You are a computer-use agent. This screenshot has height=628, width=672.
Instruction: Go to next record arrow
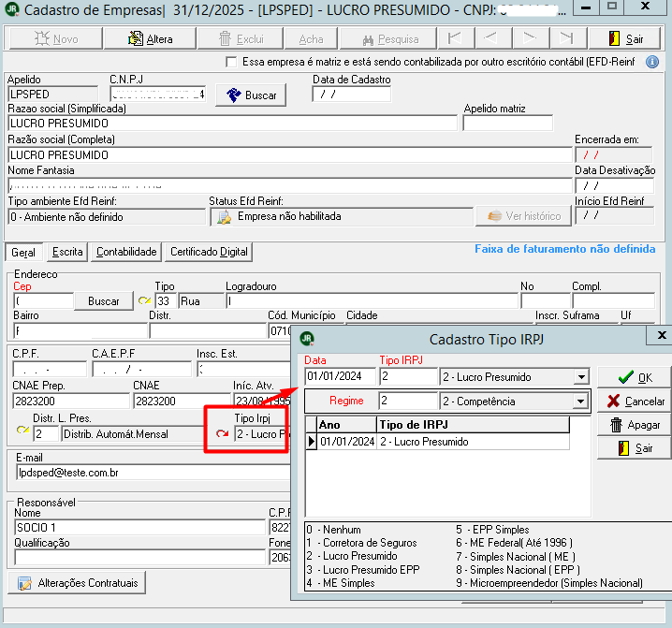pos(530,38)
